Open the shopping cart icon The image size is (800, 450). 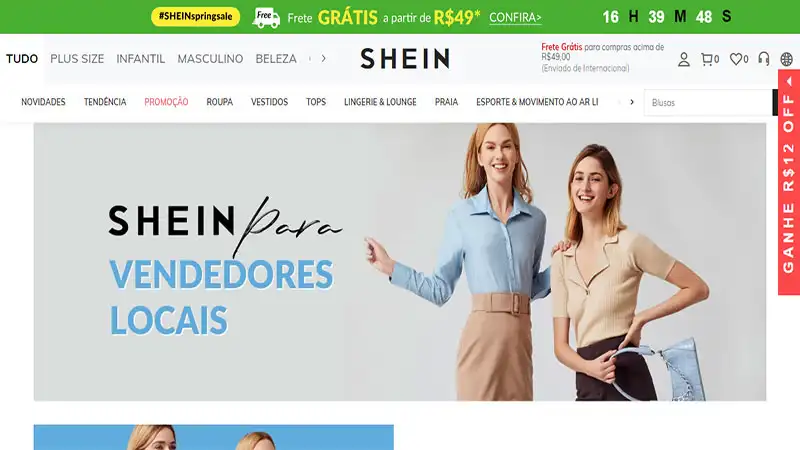(710, 59)
